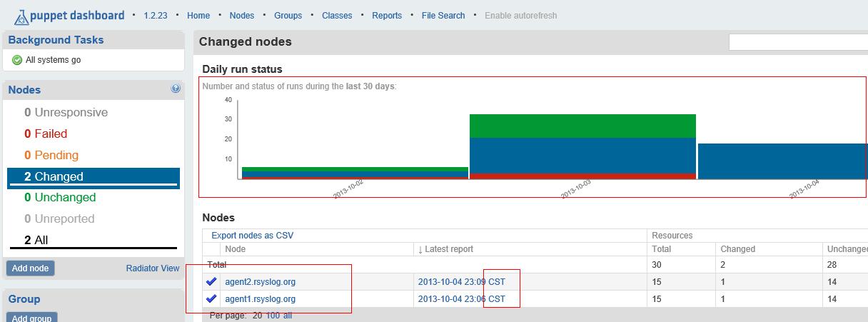Open the Reports navigation item
The height and width of the screenshot is (322, 868).
coord(387,15)
